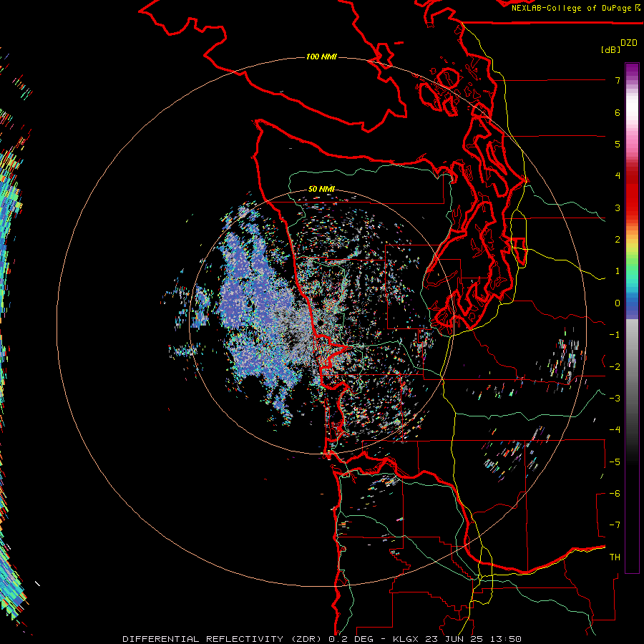Click the -5 value on the color scale
This screenshot has width=644, height=644.
click(615, 462)
